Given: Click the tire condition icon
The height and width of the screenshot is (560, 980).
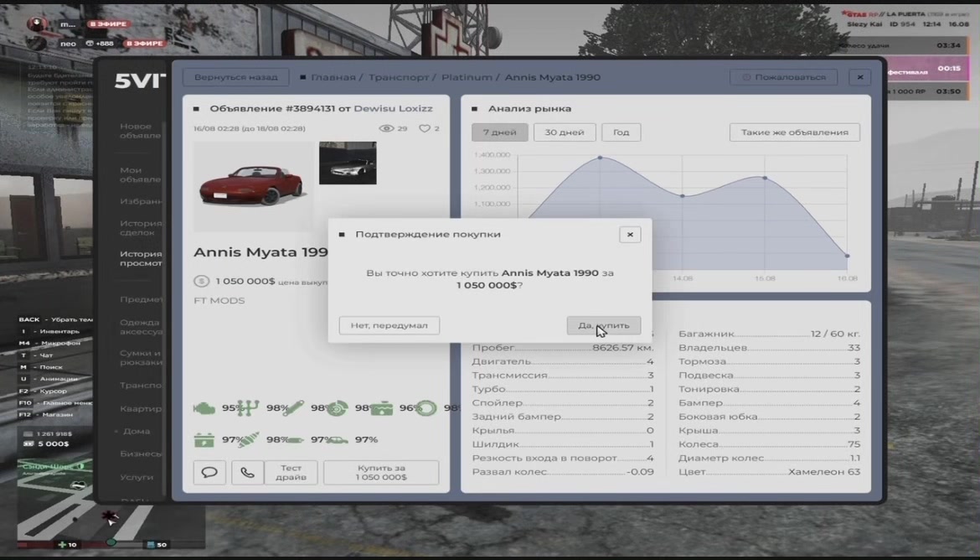Looking at the screenshot, I should pyautogui.click(x=426, y=408).
